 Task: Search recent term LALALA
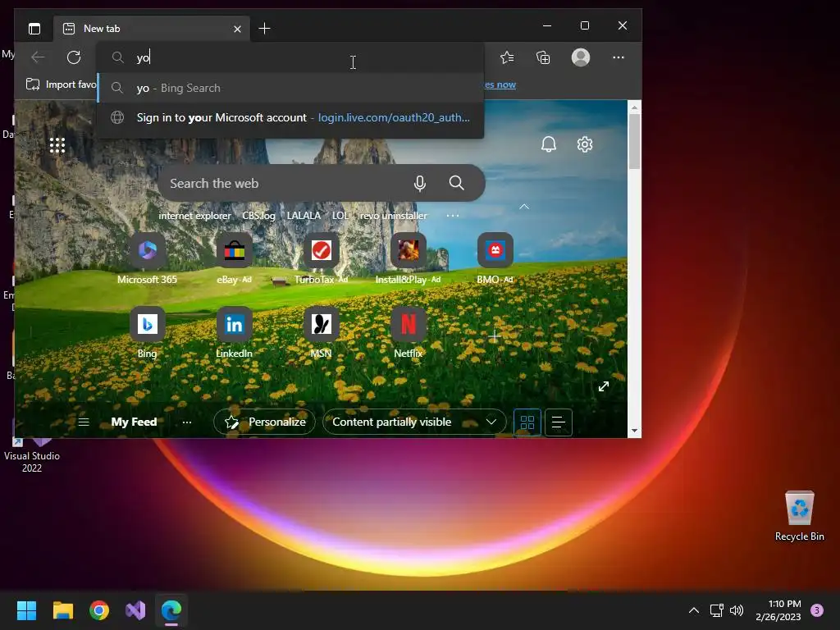pyautogui.click(x=304, y=216)
